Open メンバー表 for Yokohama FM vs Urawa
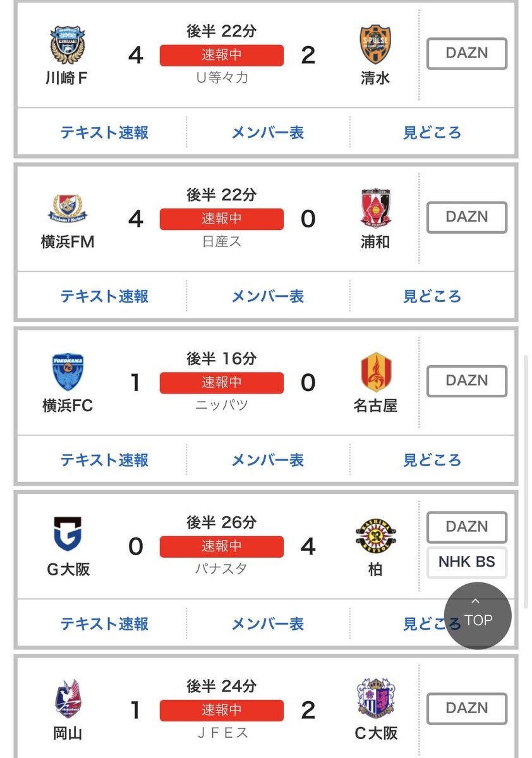This screenshot has width=532, height=758. point(268,296)
